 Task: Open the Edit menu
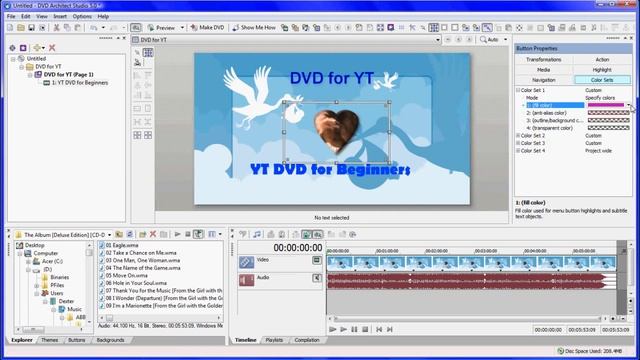tap(26, 16)
